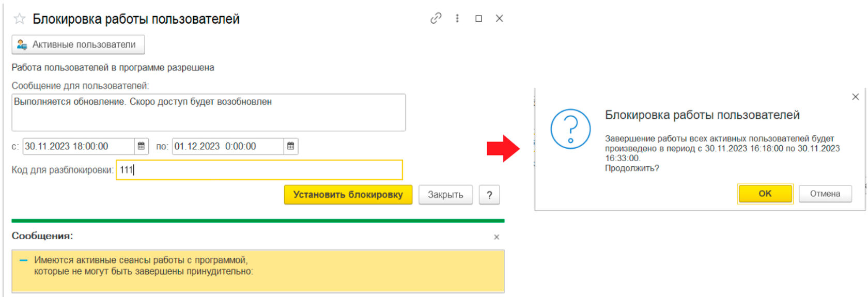
Task: Add form to favorites with star icon
Action: (x=20, y=19)
